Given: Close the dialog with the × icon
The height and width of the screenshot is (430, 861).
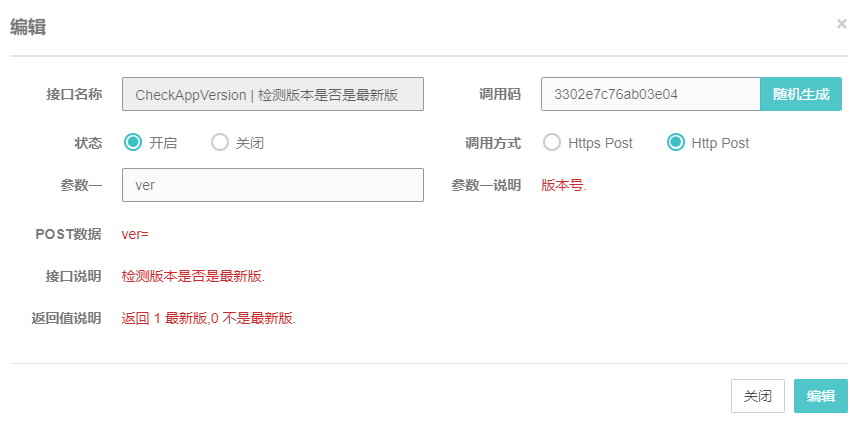Looking at the screenshot, I should click(841, 23).
